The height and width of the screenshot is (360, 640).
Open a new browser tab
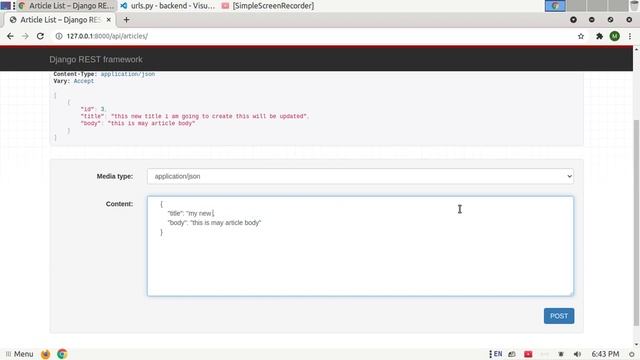[126, 20]
